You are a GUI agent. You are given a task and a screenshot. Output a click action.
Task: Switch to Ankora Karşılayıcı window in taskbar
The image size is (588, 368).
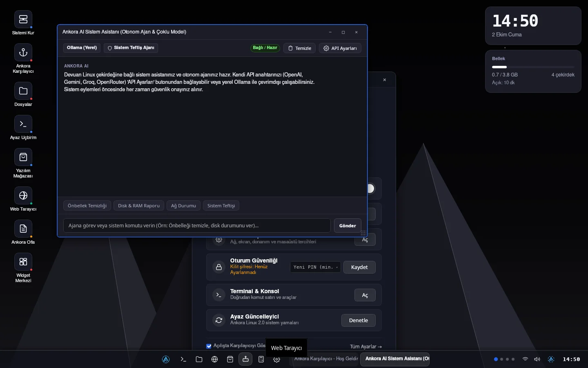point(326,359)
